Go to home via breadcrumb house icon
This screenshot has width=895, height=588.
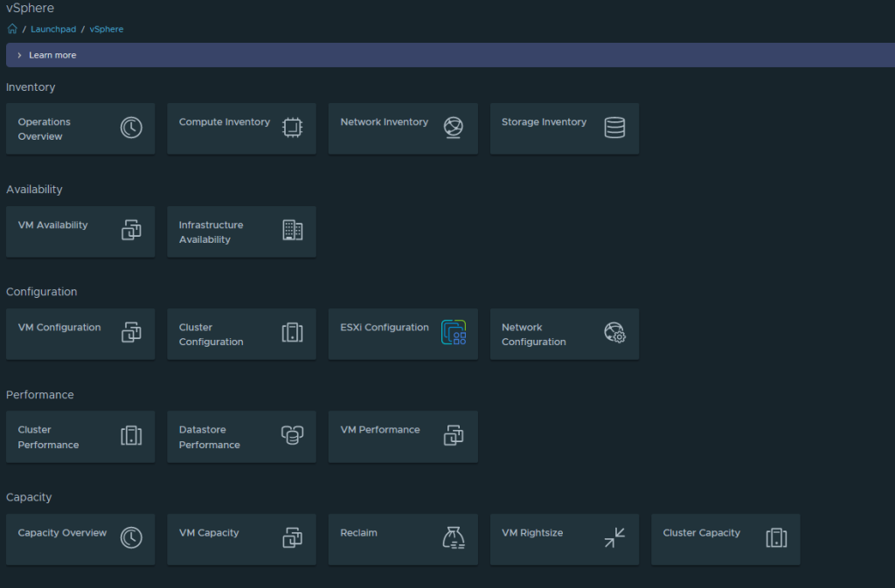click(12, 29)
